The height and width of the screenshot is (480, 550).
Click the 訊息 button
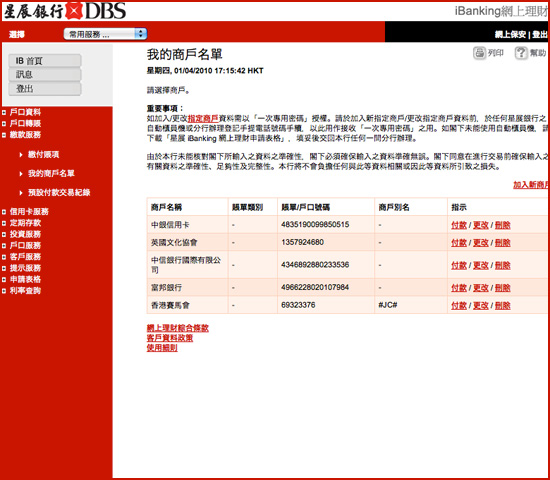(45, 74)
